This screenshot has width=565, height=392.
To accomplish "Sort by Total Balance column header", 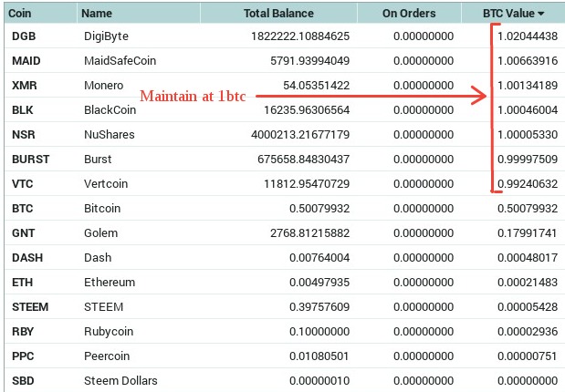I will click(x=278, y=14).
